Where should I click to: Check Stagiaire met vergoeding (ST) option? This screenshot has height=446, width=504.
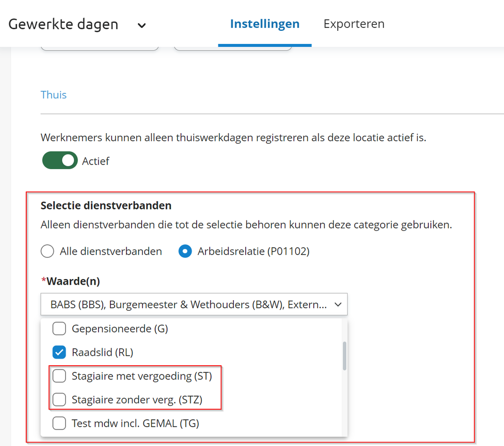point(60,376)
